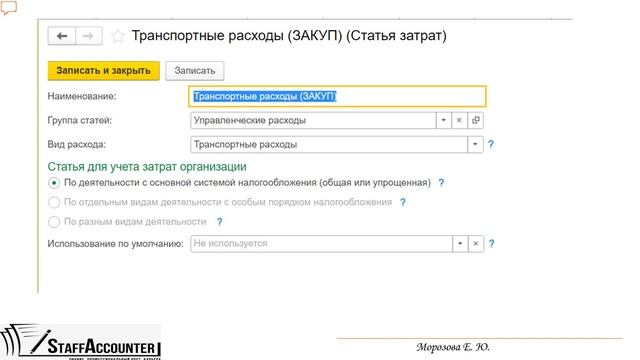Add to favorites with the star icon
Screen dimensions: 640x360
118,36
